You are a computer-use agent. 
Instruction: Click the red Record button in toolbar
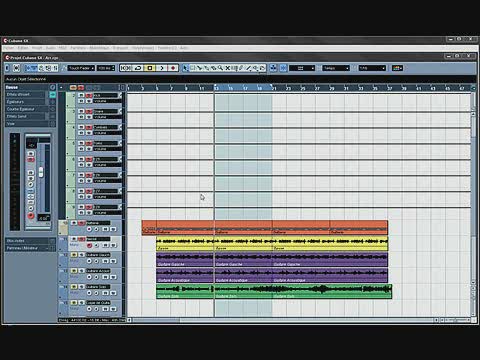173,68
